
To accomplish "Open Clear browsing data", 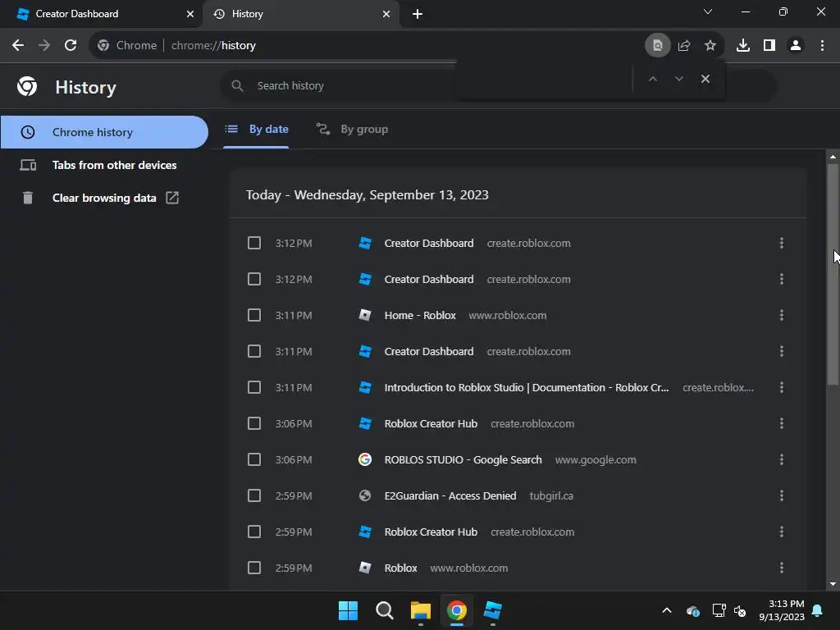I will pyautogui.click(x=104, y=198).
